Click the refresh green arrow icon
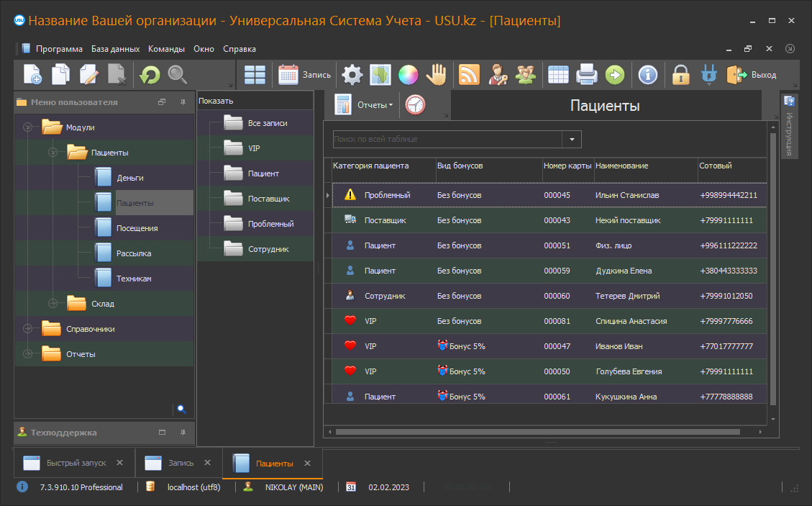Viewport: 812px width, 506px height. pos(150,75)
